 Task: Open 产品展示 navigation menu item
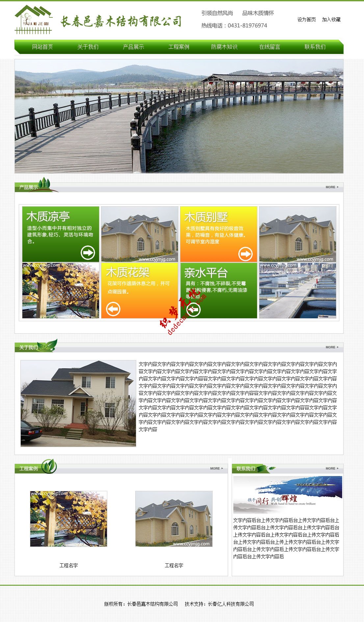pyautogui.click(x=133, y=47)
